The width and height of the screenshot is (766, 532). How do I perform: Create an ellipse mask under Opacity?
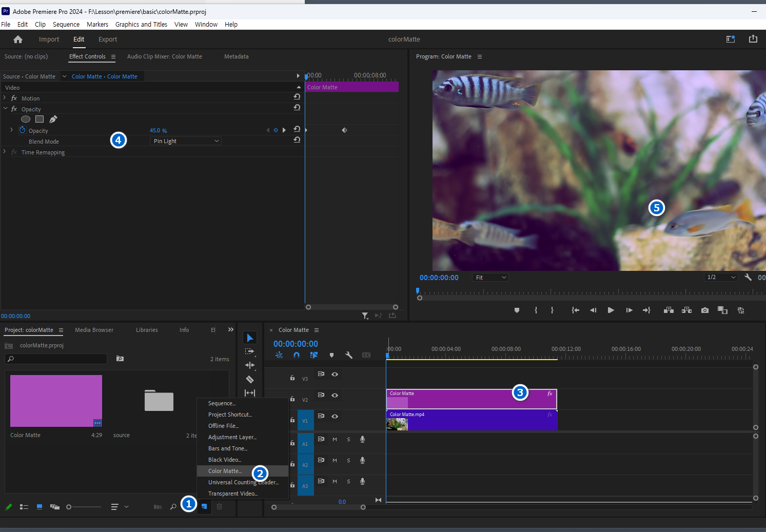click(26, 119)
